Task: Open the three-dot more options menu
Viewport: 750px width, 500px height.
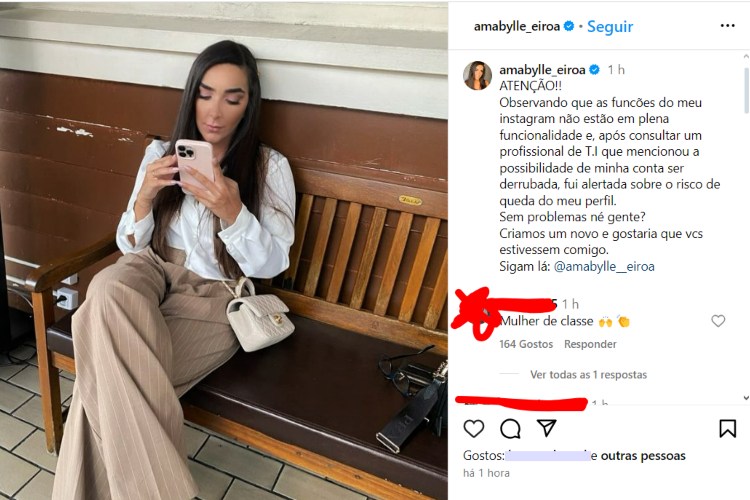Action: 728,26
